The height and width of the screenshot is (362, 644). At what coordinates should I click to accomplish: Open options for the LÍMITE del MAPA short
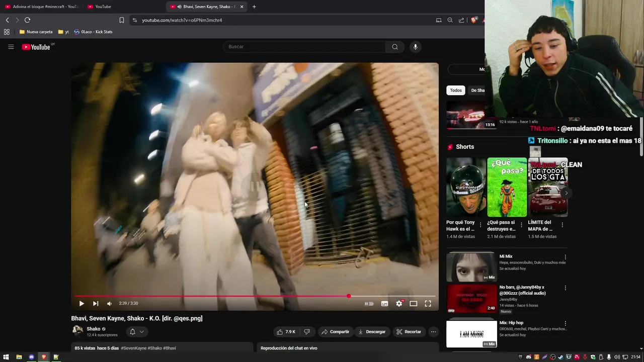tap(562, 225)
